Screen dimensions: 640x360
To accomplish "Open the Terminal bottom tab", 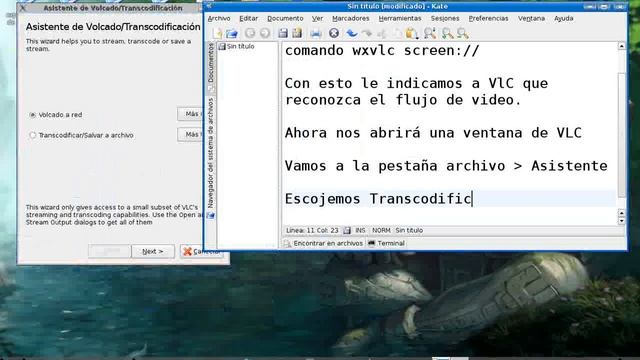I will 386,243.
